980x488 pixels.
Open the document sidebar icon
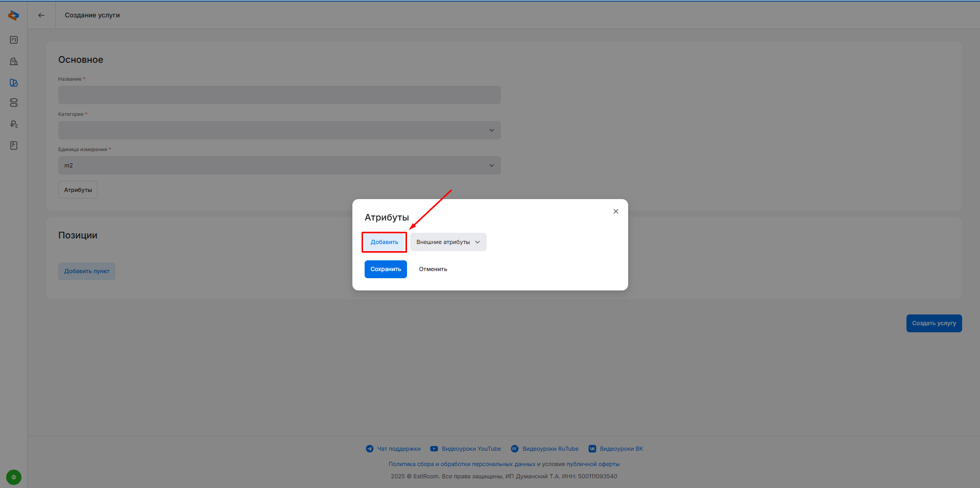(x=14, y=145)
